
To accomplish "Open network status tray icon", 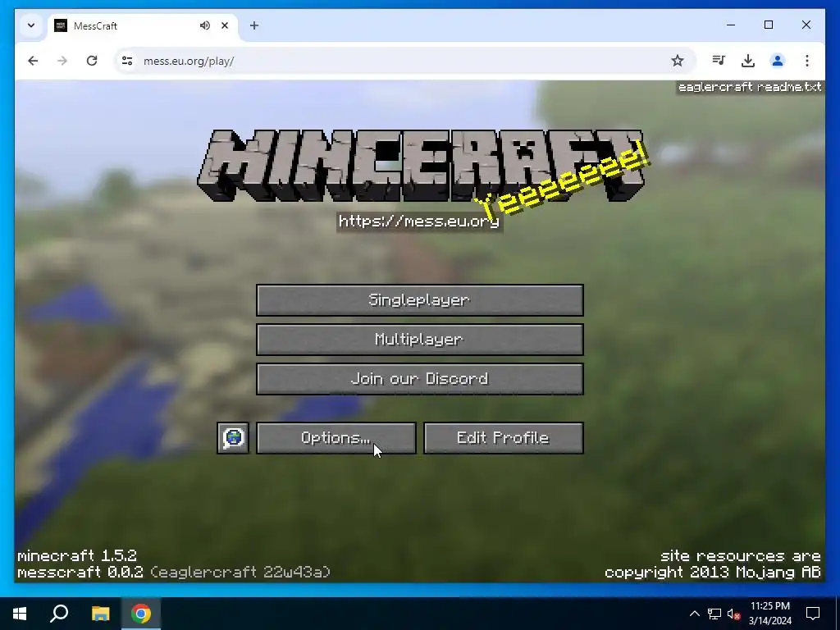I will click(x=714, y=614).
